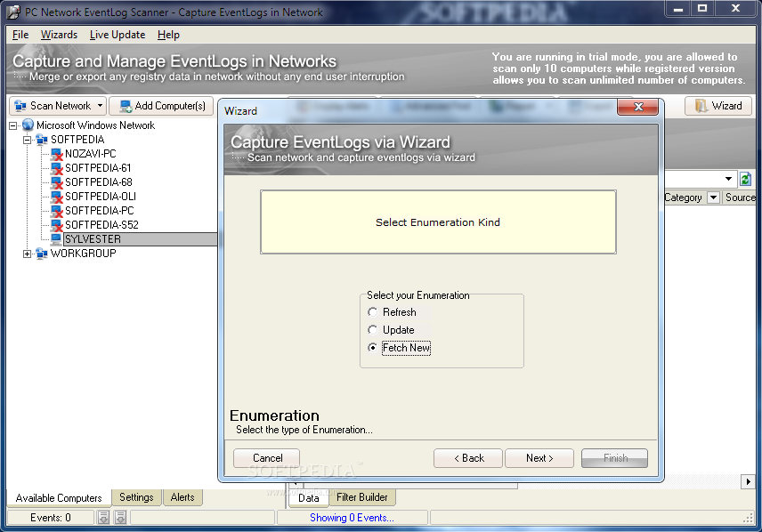Select SOFTPEDIA-68 in the tree
The width and height of the screenshot is (762, 532).
[x=99, y=182]
